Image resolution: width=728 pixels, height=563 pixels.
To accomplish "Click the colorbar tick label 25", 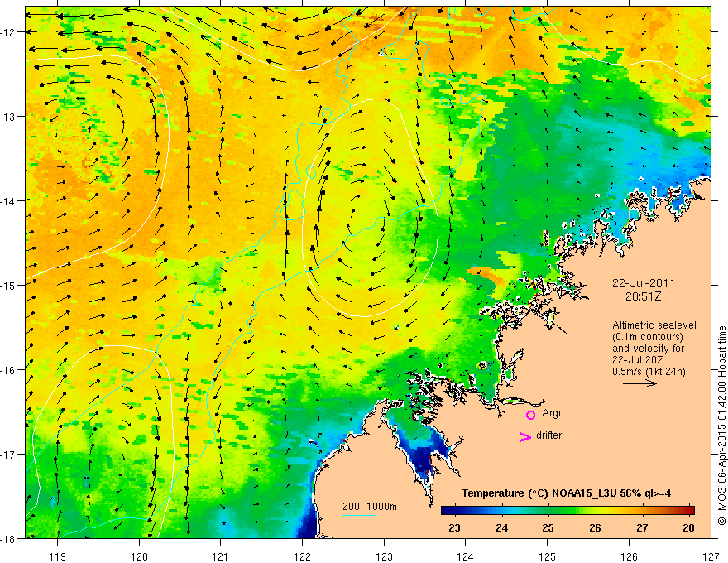I will 548,527.
